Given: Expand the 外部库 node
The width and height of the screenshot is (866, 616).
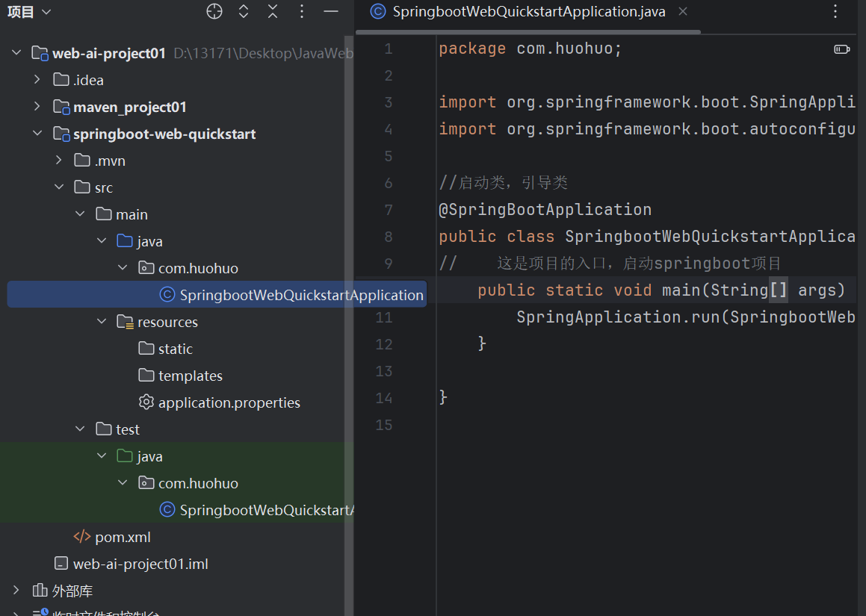Looking at the screenshot, I should [x=16, y=590].
